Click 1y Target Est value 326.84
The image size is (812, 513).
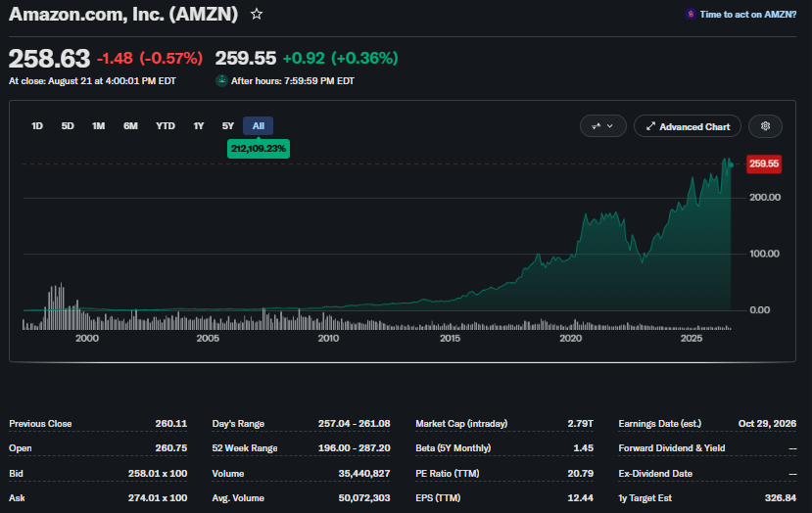coord(781,498)
